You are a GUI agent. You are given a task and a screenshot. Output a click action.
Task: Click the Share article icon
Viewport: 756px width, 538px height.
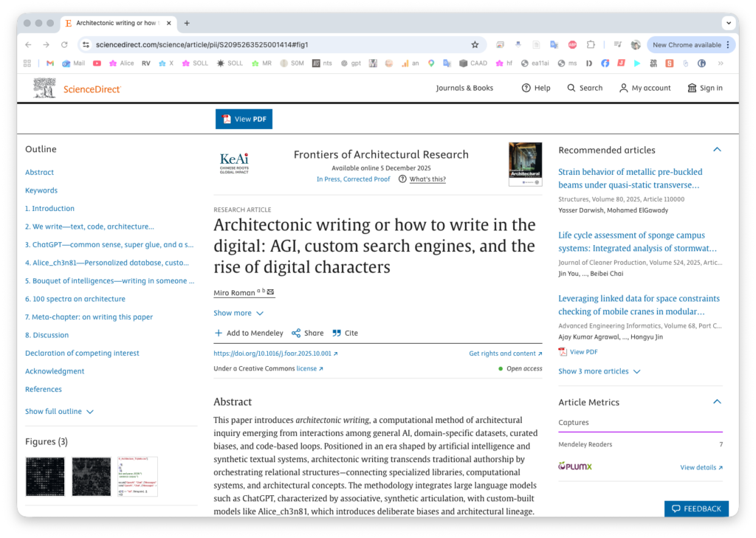pyautogui.click(x=296, y=333)
